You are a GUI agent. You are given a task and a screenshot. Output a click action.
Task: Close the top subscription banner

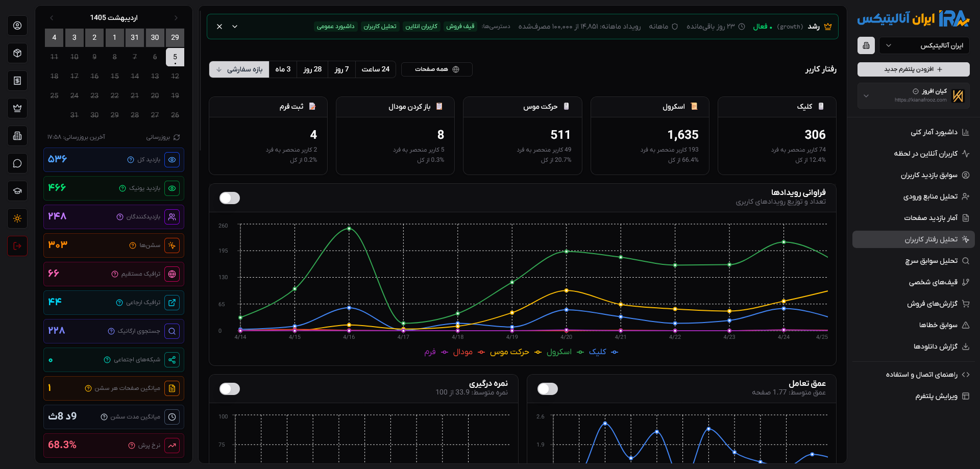tap(219, 27)
